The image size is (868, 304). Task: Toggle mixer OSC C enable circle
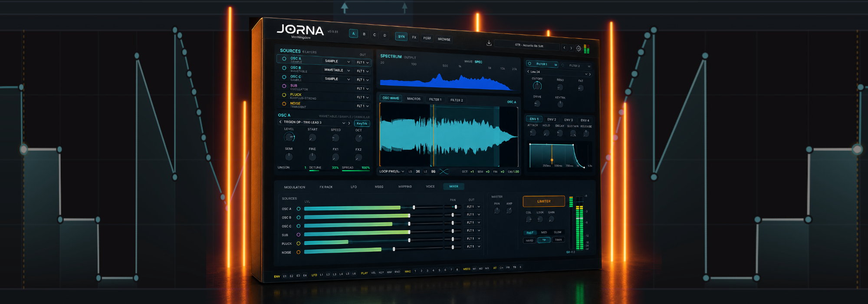pos(298,226)
